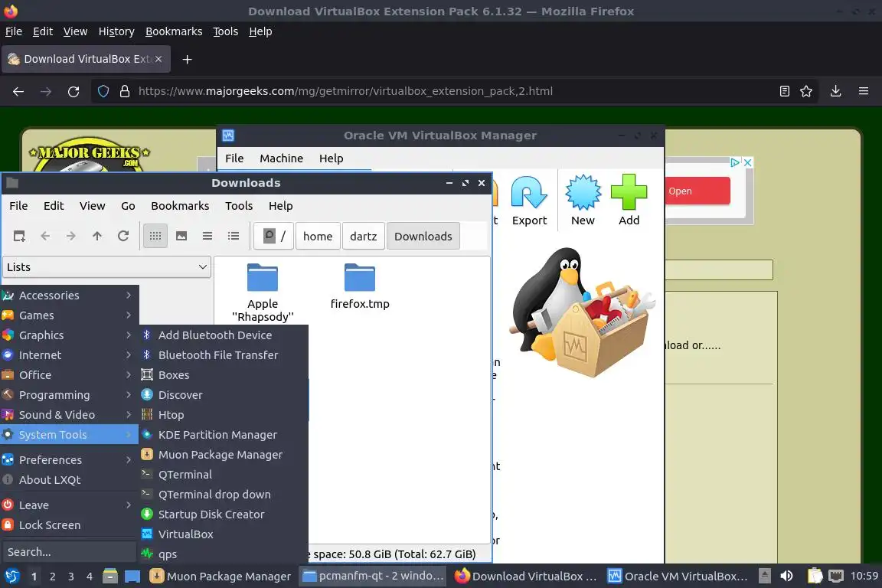Click New in VirtualBox Manager toolbar
The width and height of the screenshot is (882, 588).
583,201
